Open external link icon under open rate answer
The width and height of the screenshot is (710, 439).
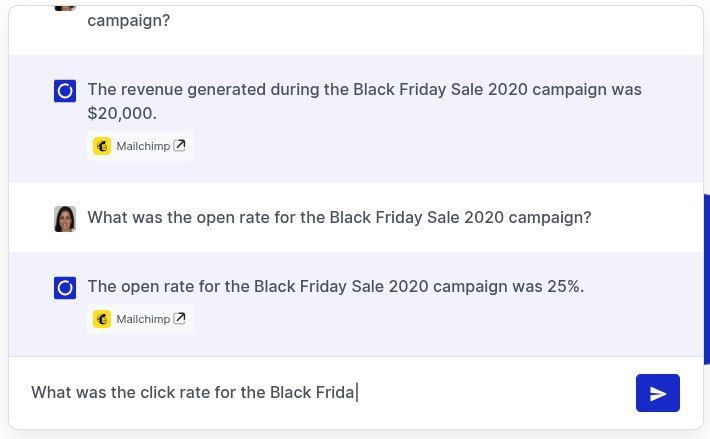[x=180, y=319]
